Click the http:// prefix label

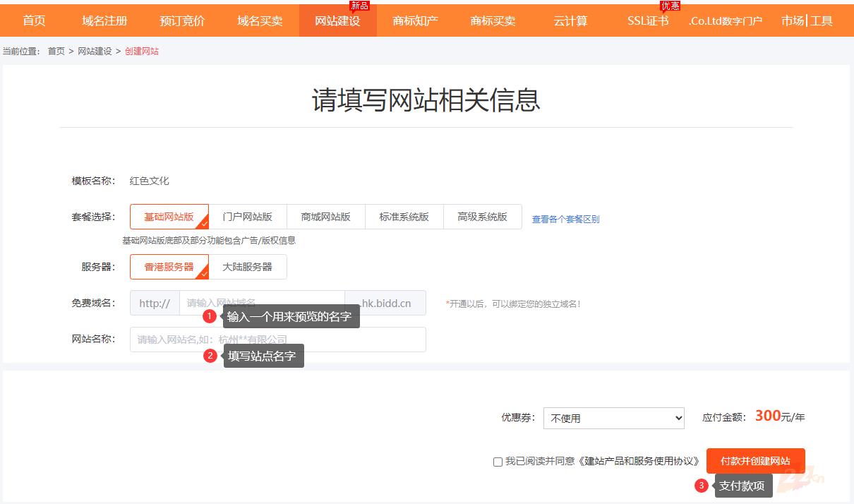click(155, 303)
